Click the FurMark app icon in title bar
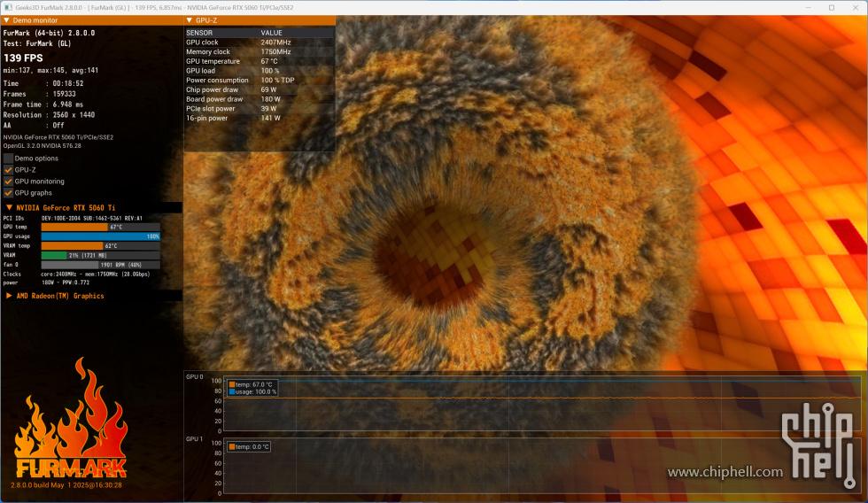This screenshot has height=503, width=868. pyautogui.click(x=8, y=8)
